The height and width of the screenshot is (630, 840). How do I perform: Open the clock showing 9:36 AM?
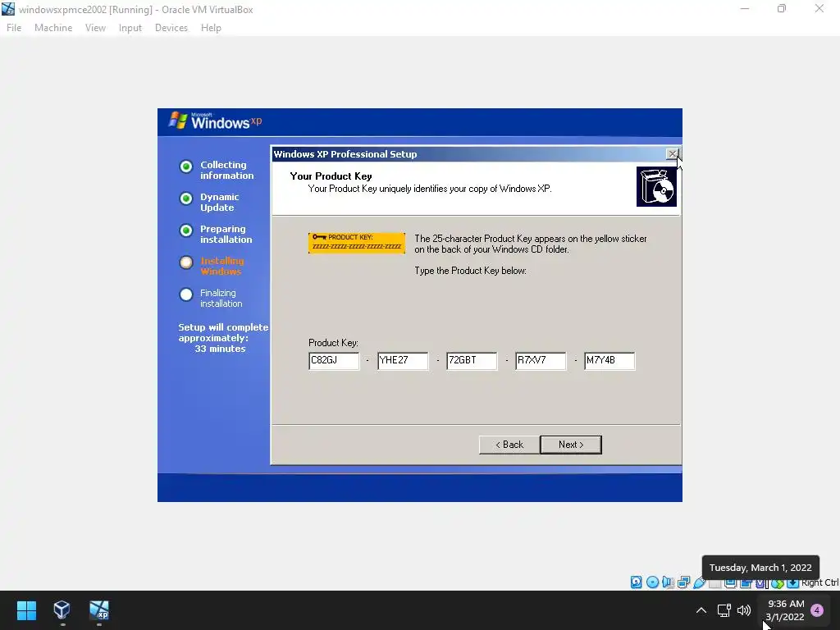(785, 610)
